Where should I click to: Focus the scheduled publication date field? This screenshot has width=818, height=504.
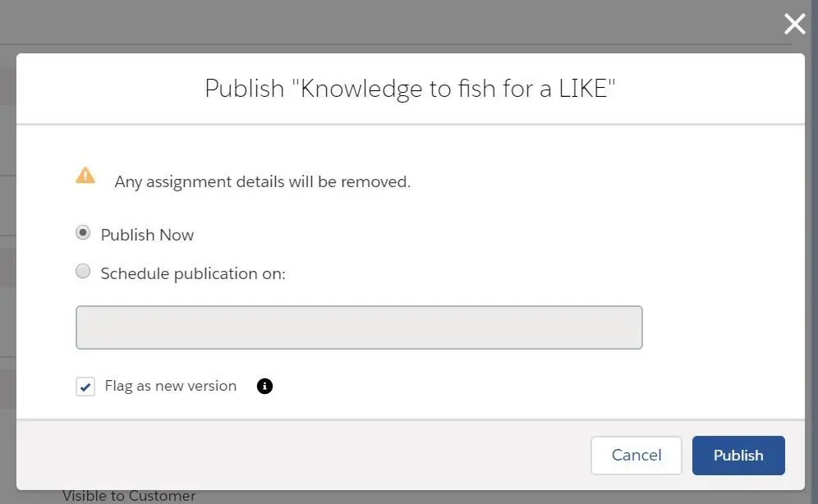pyautogui.click(x=359, y=328)
